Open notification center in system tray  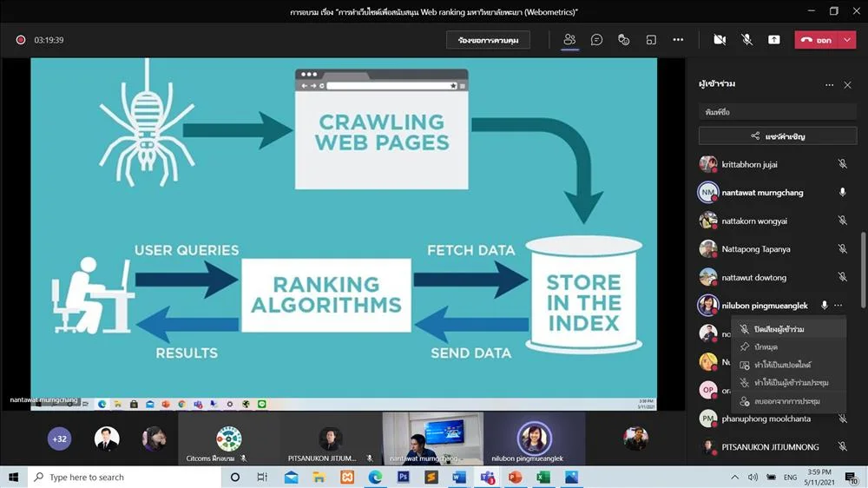coord(852,478)
